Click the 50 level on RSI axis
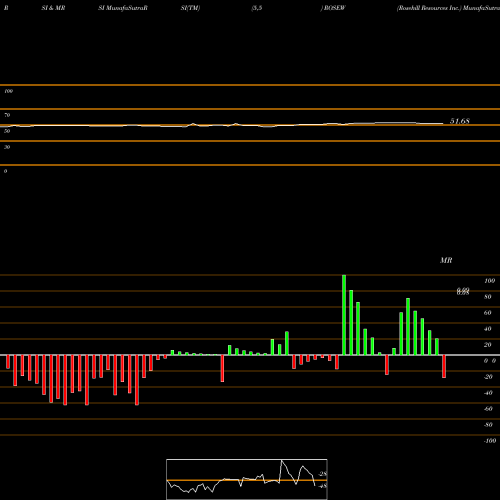Image resolution: width=500 pixels, height=500 pixels. (x=7, y=131)
